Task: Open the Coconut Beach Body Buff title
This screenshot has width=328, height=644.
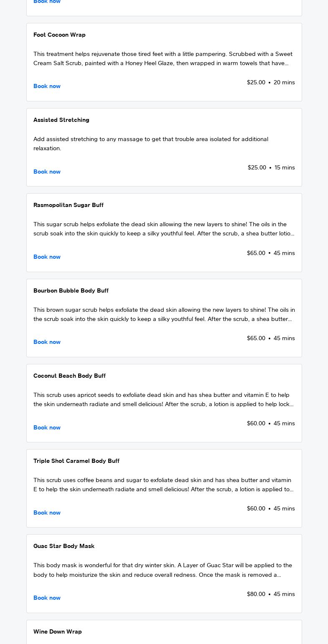Action: coord(69,376)
